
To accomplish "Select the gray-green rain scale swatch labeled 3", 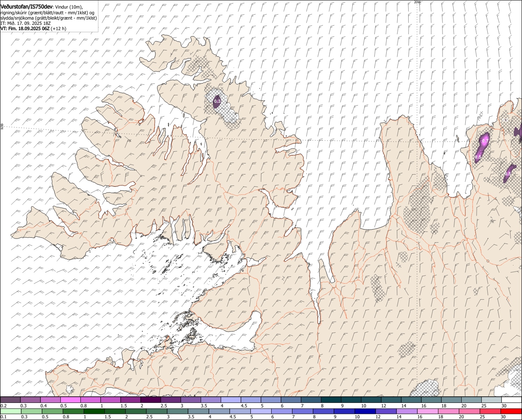I will click(x=177, y=411).
